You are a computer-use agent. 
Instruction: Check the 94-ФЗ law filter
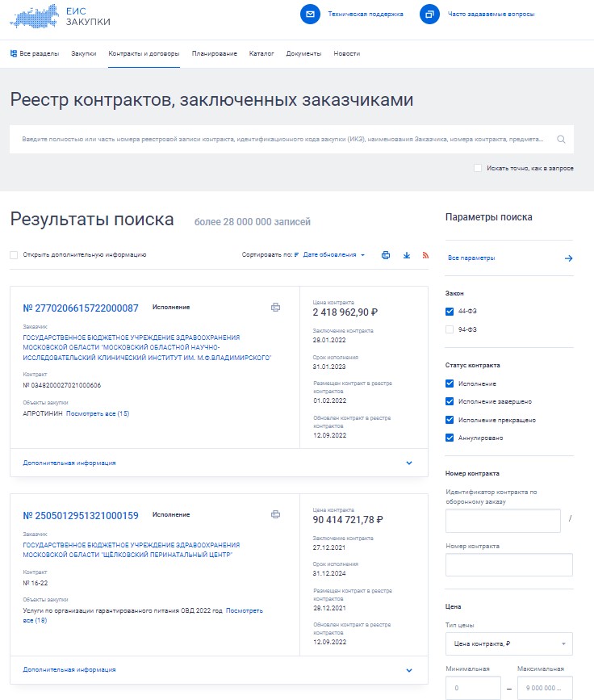[x=450, y=329]
